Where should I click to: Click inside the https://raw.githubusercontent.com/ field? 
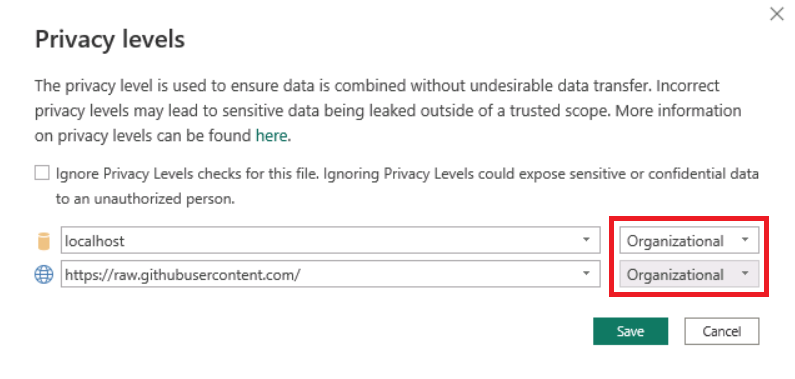click(x=331, y=274)
